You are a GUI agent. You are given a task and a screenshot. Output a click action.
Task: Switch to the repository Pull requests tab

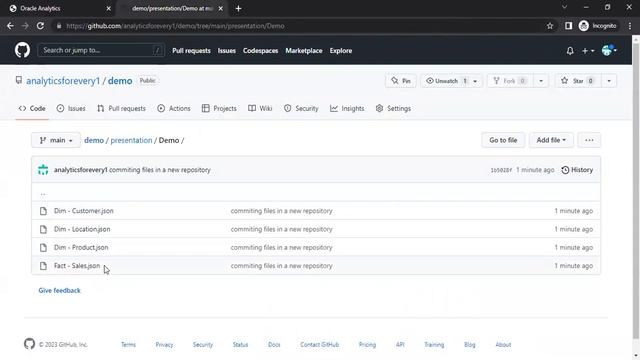(121, 109)
